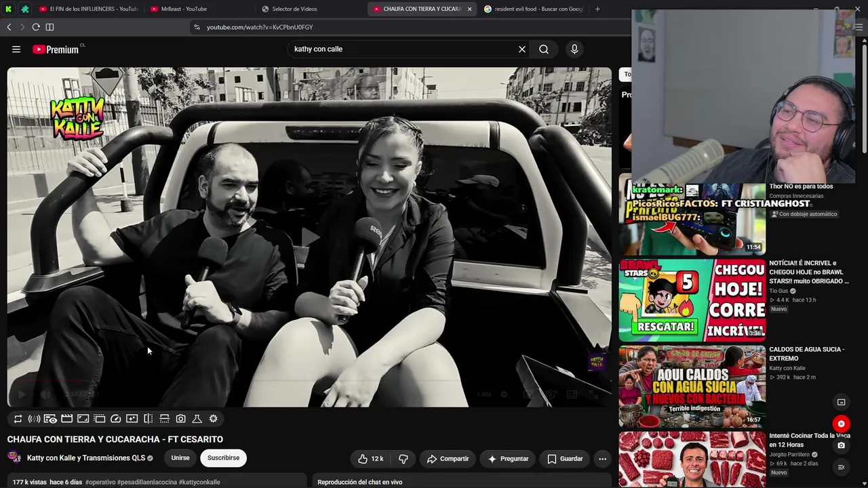The width and height of the screenshot is (868, 488).
Task: Open the three-dot more actions menu
Action: click(x=602, y=459)
